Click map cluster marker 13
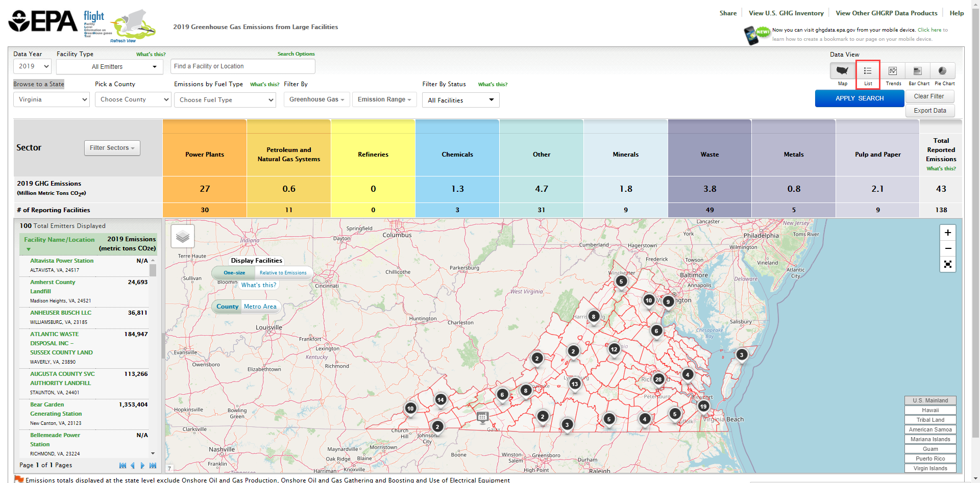 point(575,384)
